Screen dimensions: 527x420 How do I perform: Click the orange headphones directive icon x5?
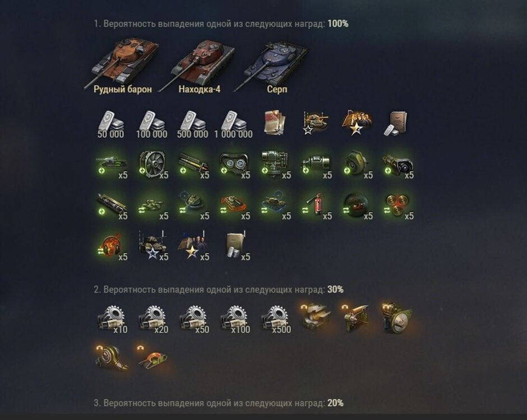point(112,246)
